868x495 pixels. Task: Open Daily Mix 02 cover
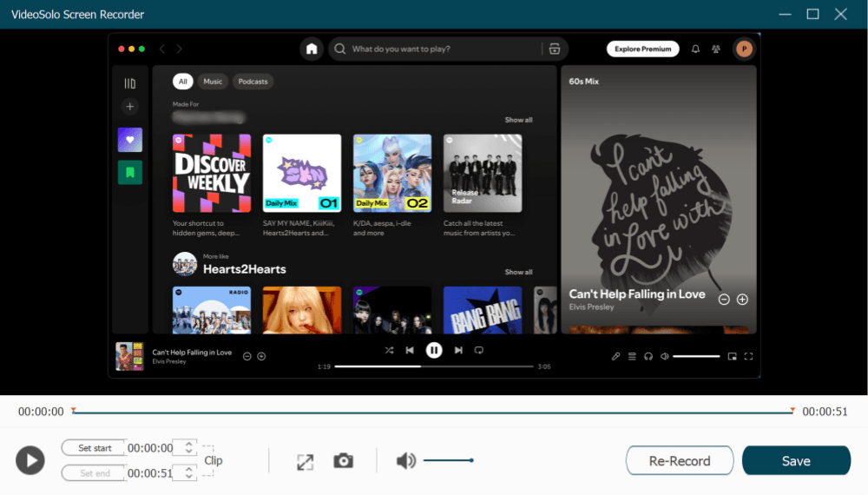pos(392,174)
